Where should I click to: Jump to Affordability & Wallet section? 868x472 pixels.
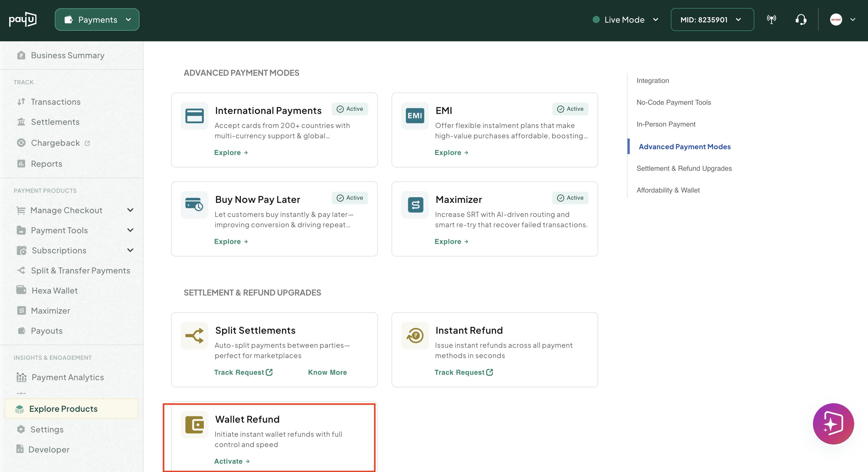668,190
